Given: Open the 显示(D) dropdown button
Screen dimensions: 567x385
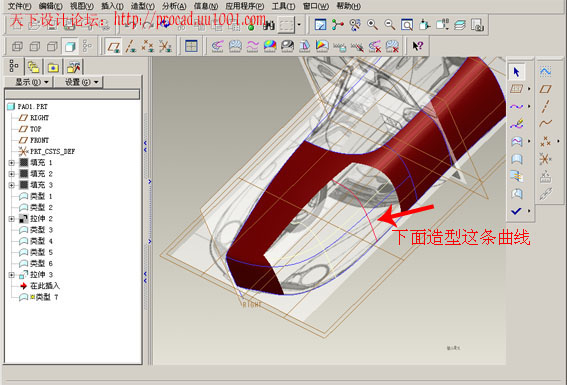Looking at the screenshot, I should [29, 82].
